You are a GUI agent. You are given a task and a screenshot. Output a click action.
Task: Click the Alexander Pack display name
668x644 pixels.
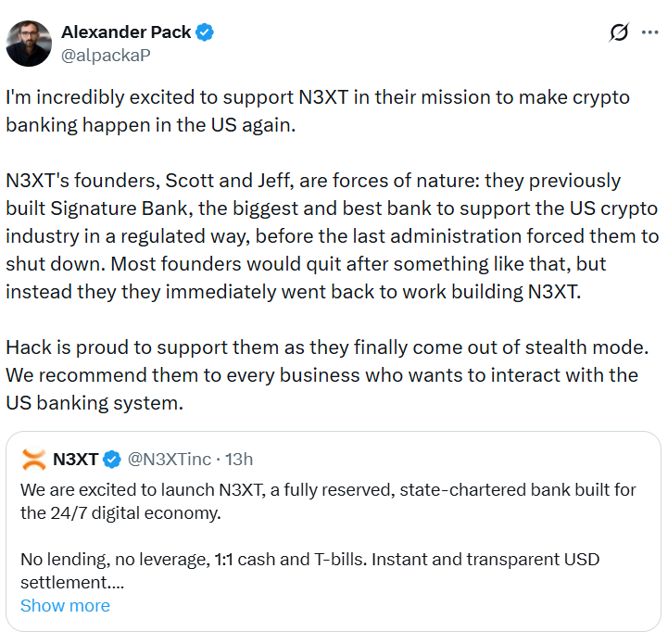(124, 32)
